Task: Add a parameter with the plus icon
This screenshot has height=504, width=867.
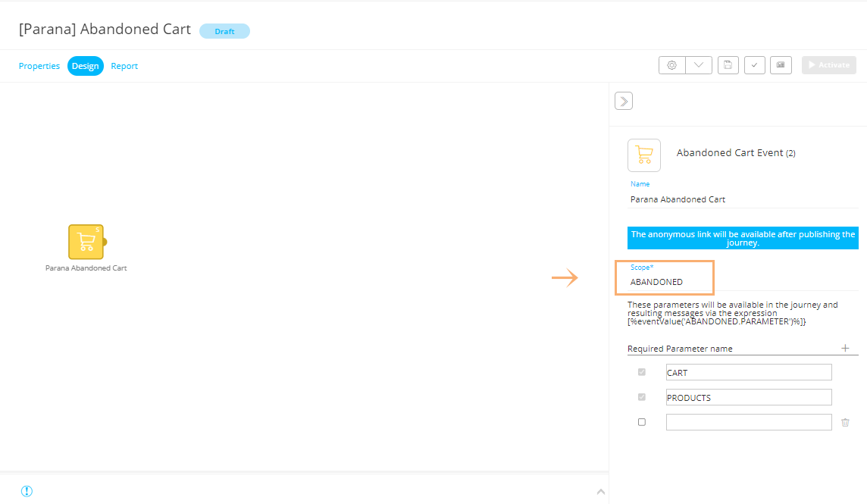Action: coord(845,348)
